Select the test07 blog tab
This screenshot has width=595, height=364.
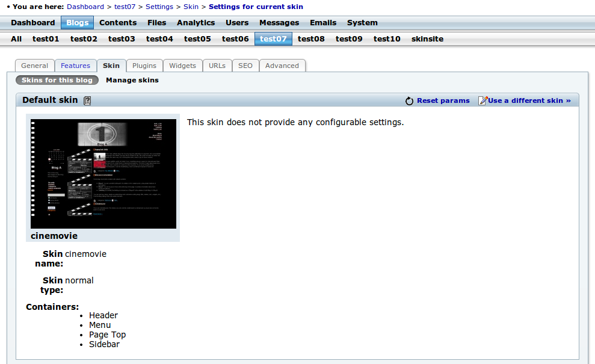273,39
